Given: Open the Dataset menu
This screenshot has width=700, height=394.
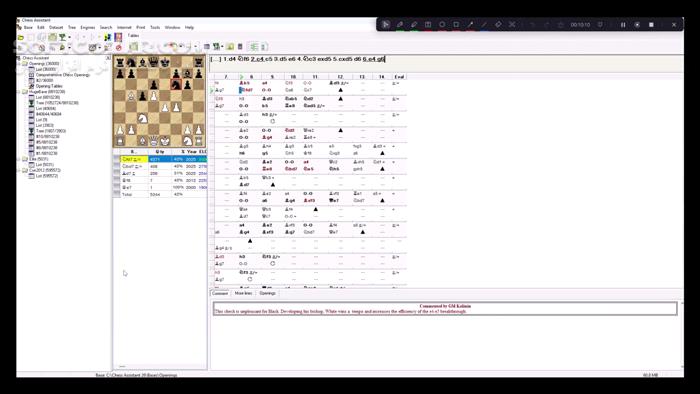Looking at the screenshot, I should pyautogui.click(x=56, y=28).
